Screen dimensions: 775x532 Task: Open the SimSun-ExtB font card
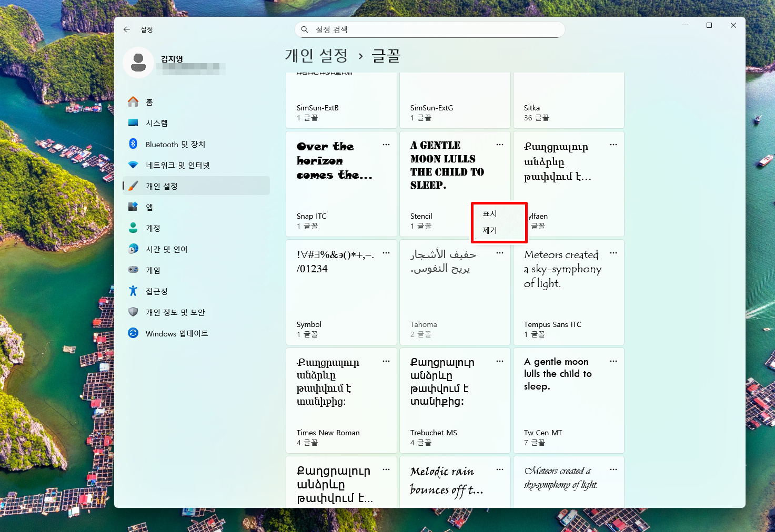[x=341, y=100]
